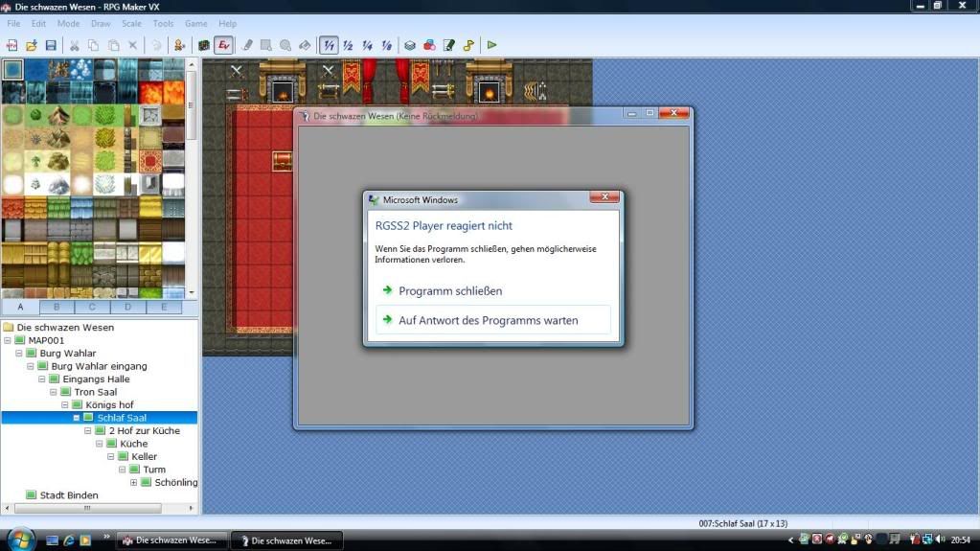Select the Rectangle drawing tool
980x551 pixels.
[x=266, y=45]
